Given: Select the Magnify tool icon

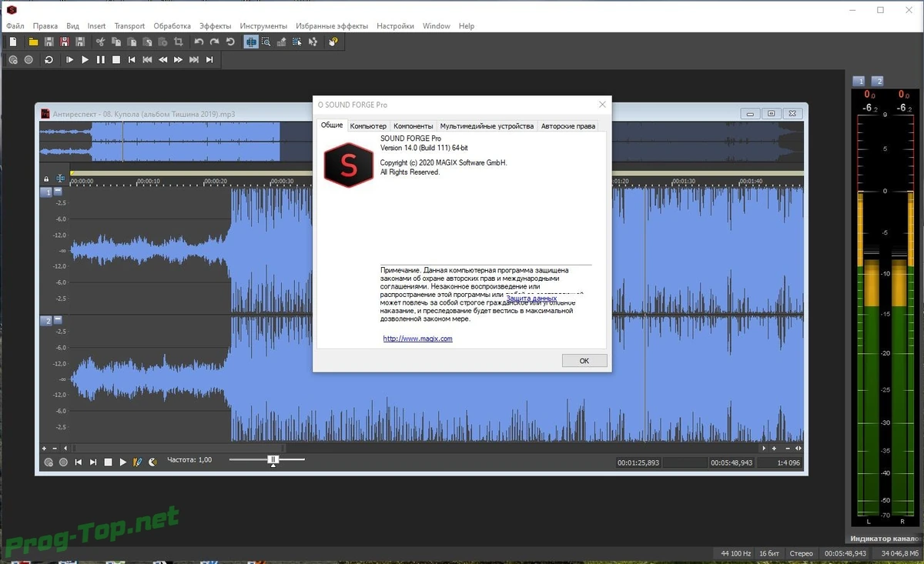Looking at the screenshot, I should pos(266,42).
